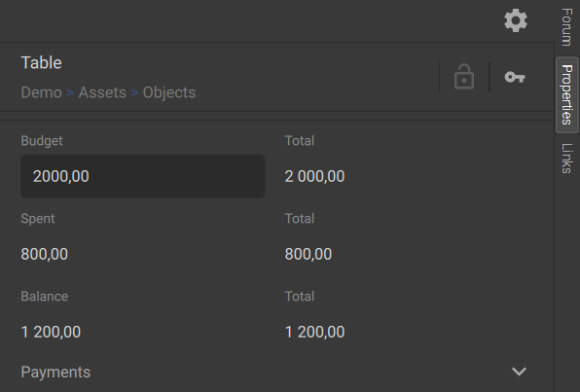Select the Properties side tab
Image resolution: width=580 pixels, height=392 pixels.
coord(567,94)
